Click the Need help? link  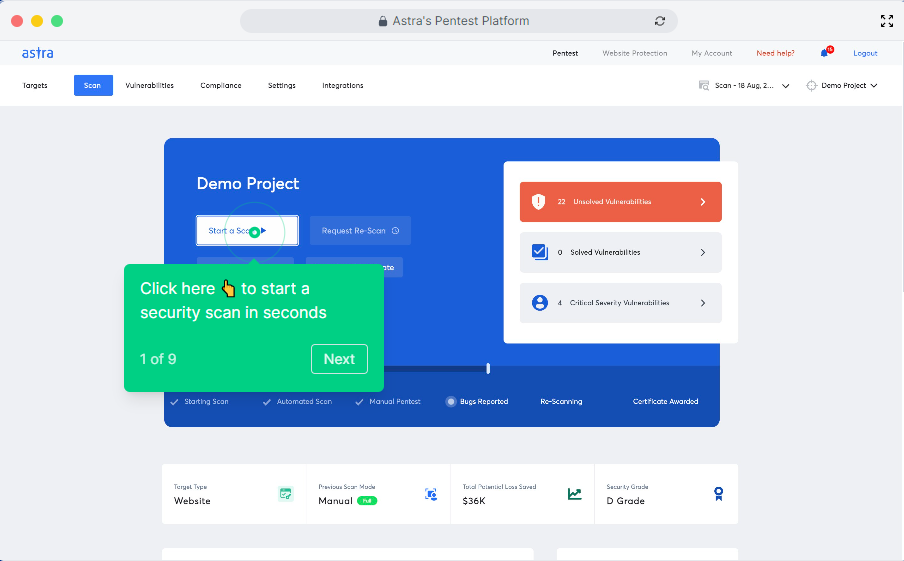tap(775, 53)
